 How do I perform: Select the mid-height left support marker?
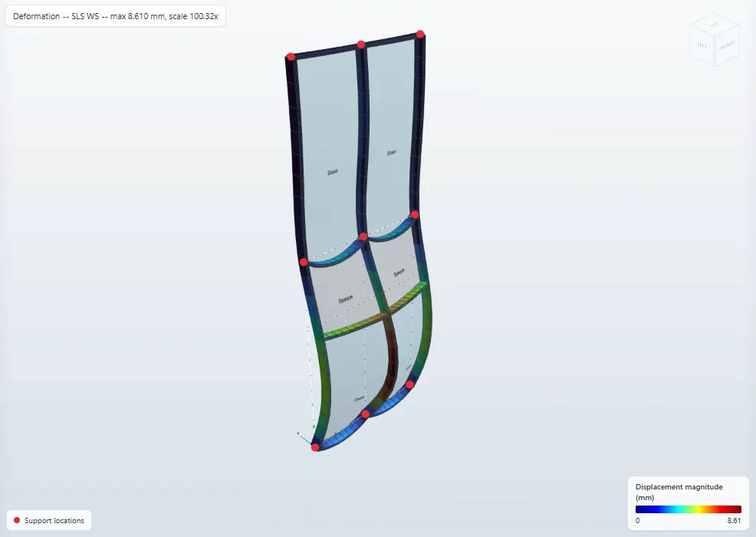click(304, 262)
